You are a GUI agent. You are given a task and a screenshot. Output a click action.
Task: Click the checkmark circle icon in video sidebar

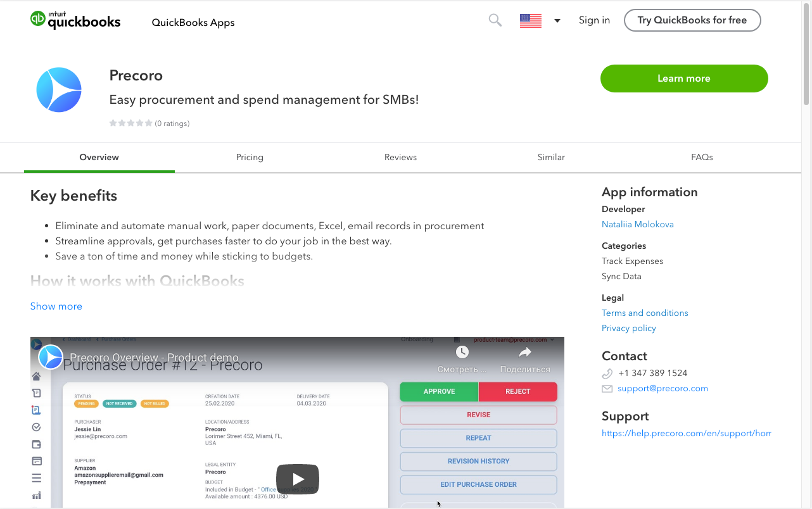(37, 427)
